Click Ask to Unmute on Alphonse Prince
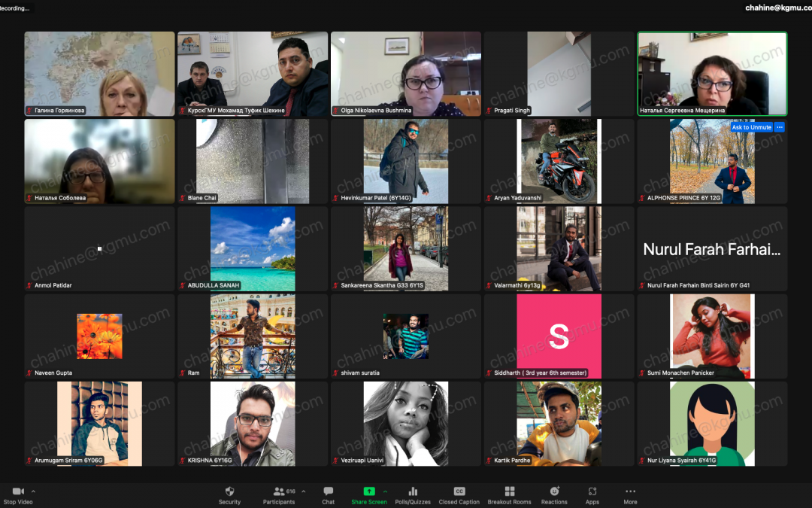This screenshot has height=508, width=812. pyautogui.click(x=751, y=127)
